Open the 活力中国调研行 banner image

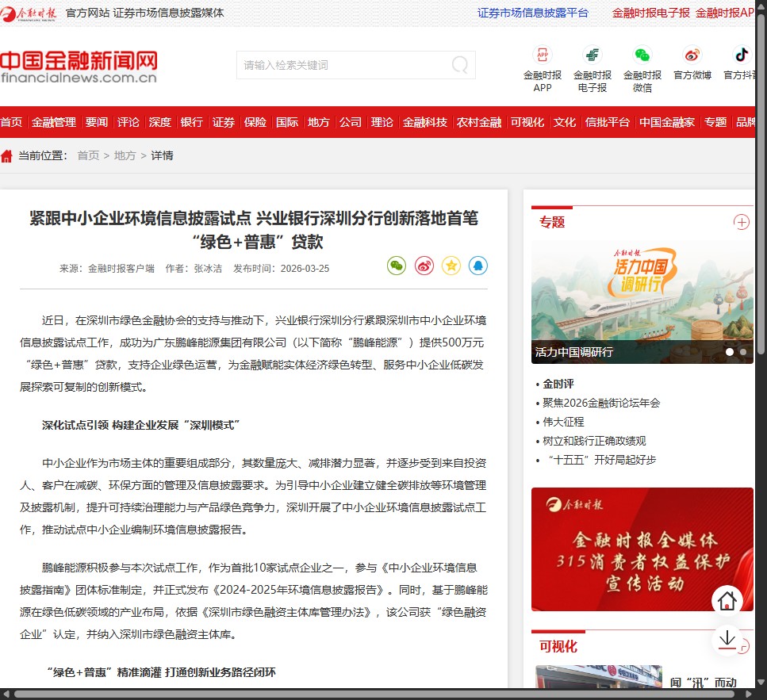tap(642, 302)
